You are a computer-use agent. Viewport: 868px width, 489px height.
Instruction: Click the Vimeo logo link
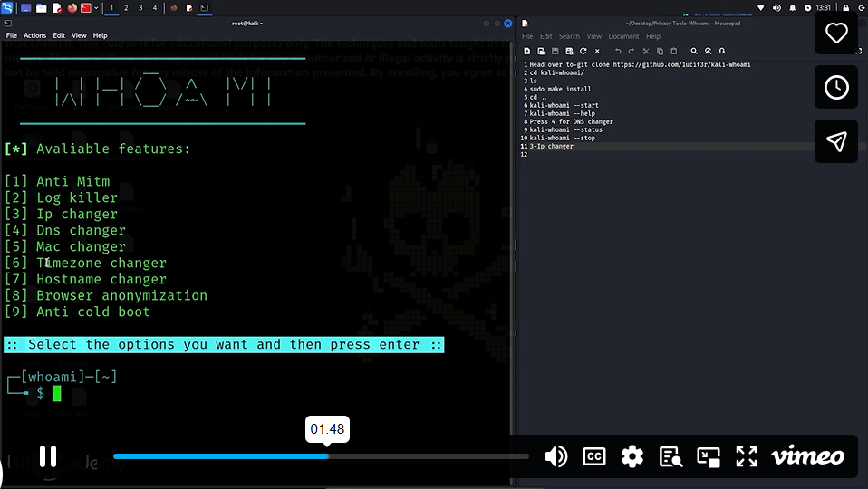[807, 456]
